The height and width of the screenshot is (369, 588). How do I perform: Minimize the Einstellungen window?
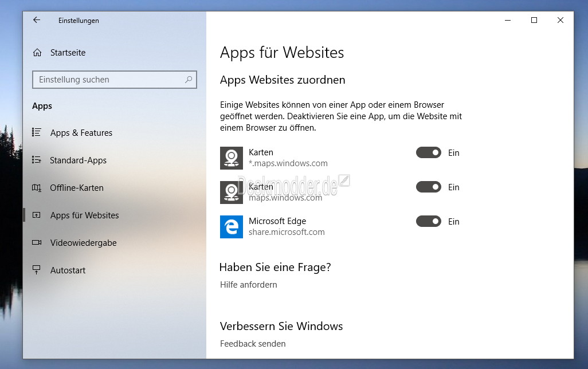[508, 20]
